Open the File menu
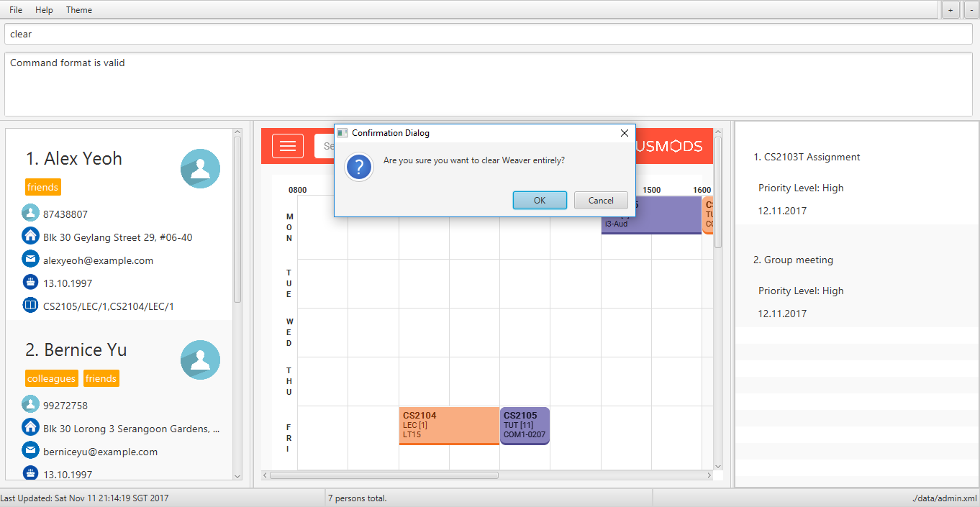The image size is (980, 507). (x=16, y=10)
